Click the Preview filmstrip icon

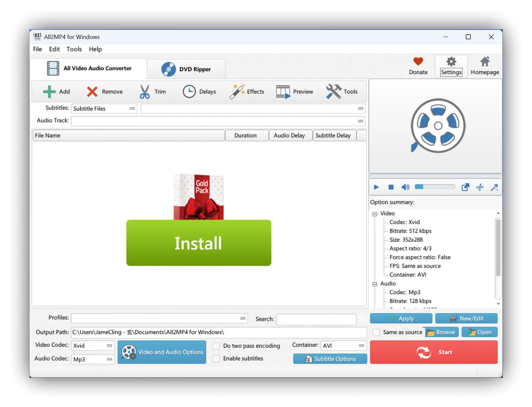tap(283, 92)
